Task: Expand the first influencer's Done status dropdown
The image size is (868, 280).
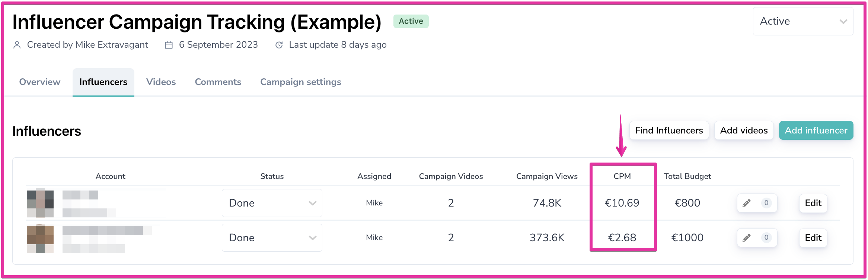Action: 272,203
